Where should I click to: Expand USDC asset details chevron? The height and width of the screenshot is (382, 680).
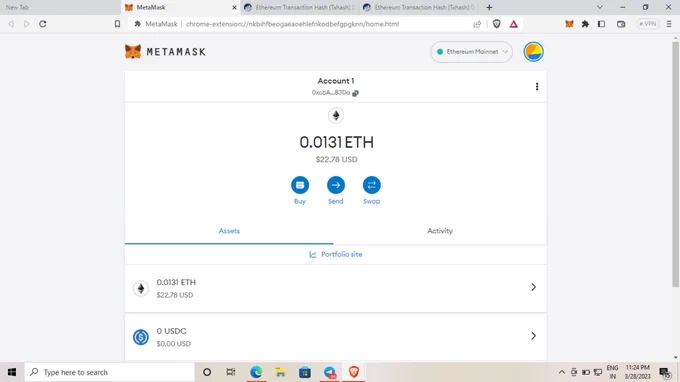(x=533, y=336)
